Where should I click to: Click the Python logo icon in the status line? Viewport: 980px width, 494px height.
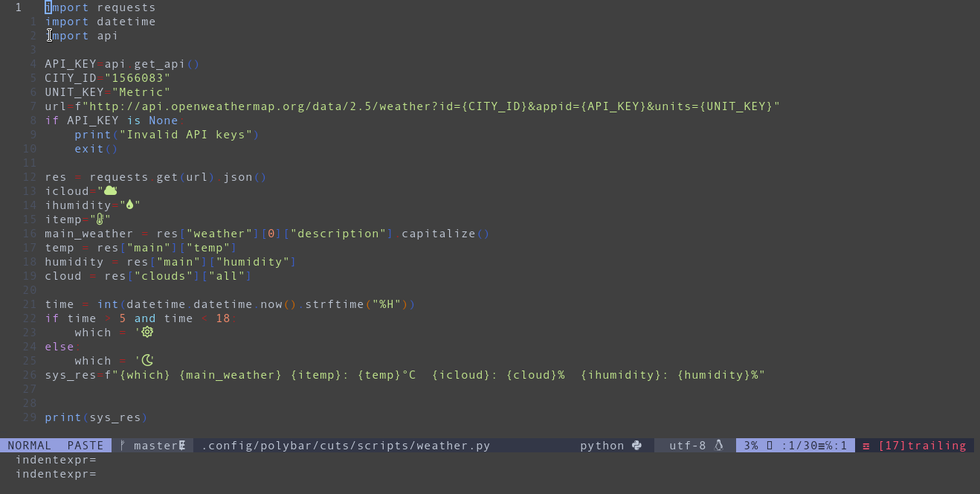pos(636,446)
